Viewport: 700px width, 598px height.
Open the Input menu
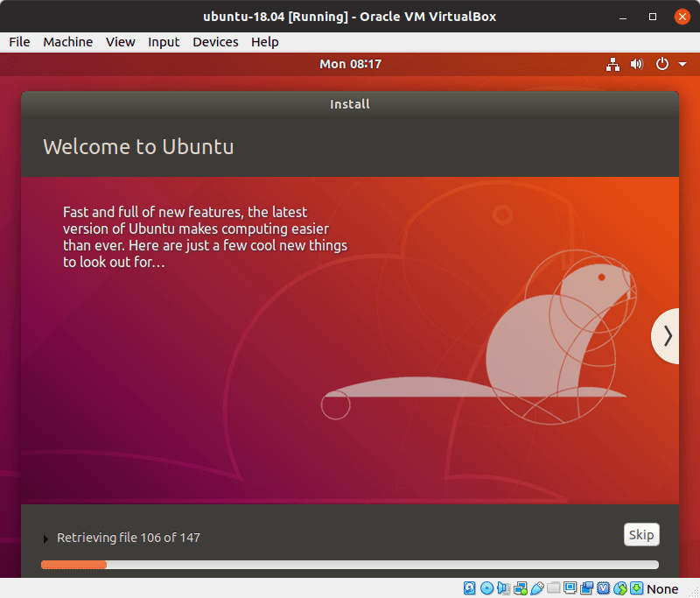(164, 42)
